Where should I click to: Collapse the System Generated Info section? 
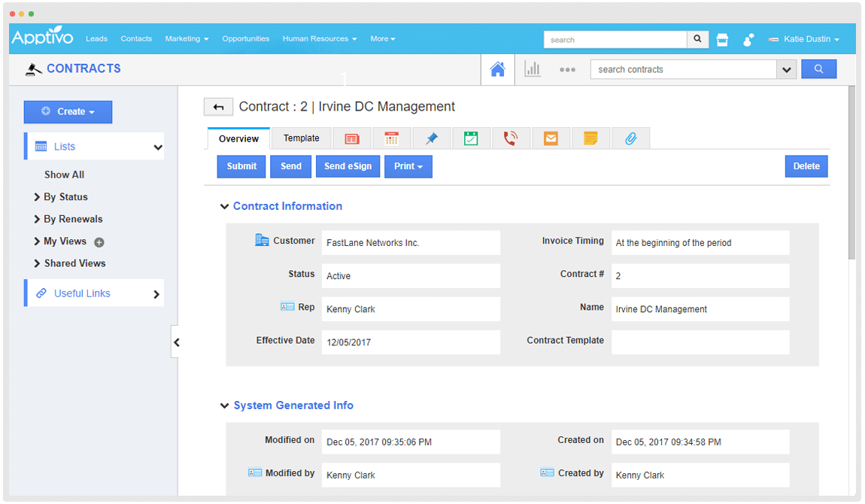point(224,405)
